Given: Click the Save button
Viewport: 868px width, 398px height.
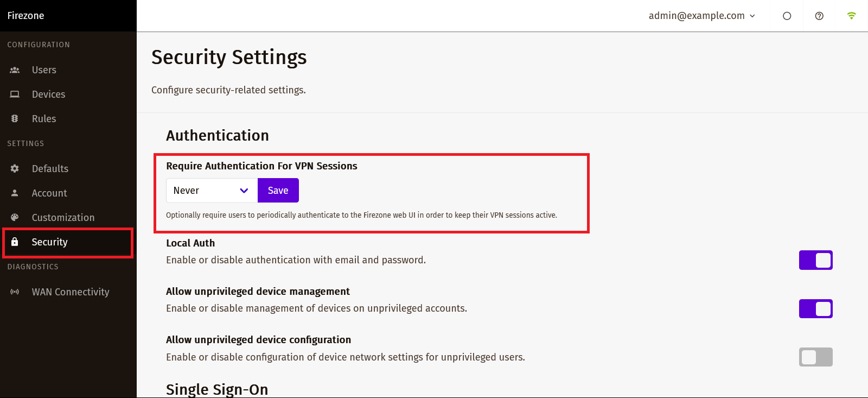Looking at the screenshot, I should pos(278,191).
